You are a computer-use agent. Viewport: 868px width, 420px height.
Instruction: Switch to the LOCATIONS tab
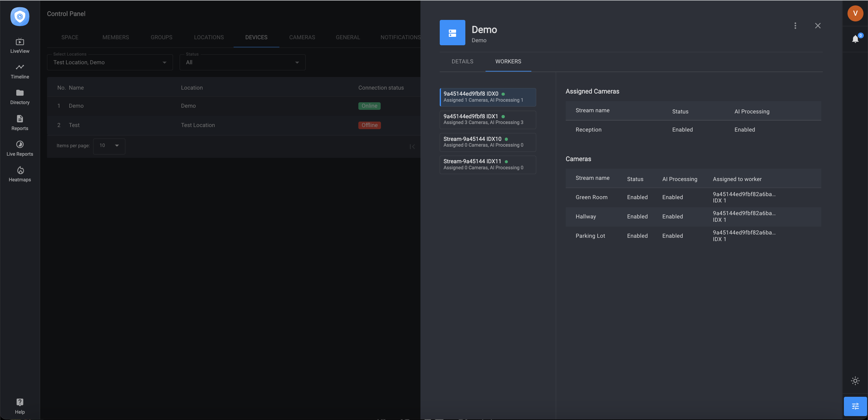click(x=209, y=37)
